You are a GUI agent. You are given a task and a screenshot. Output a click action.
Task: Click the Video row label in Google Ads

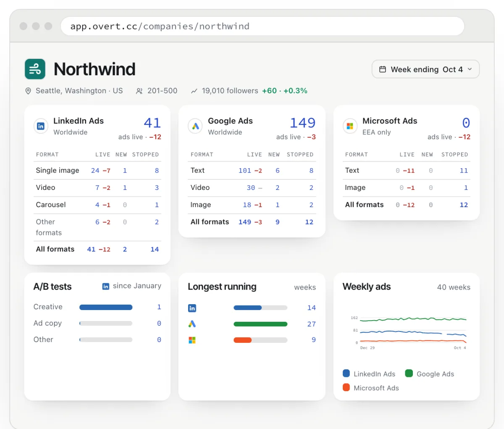pyautogui.click(x=200, y=187)
